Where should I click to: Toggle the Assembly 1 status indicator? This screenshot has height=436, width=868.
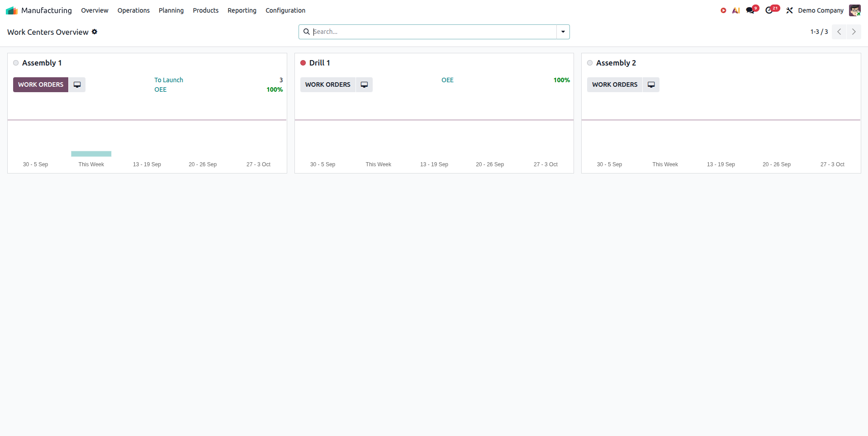(x=16, y=63)
